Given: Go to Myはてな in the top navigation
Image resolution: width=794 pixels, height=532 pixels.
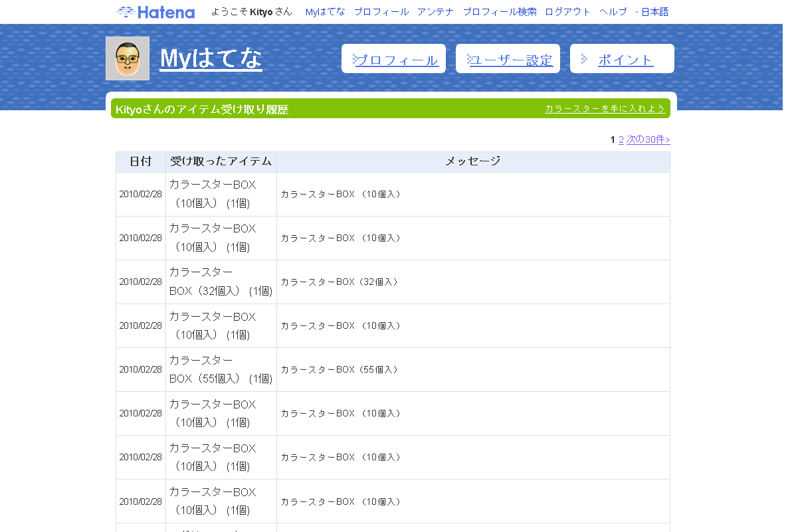Looking at the screenshot, I should tap(325, 12).
